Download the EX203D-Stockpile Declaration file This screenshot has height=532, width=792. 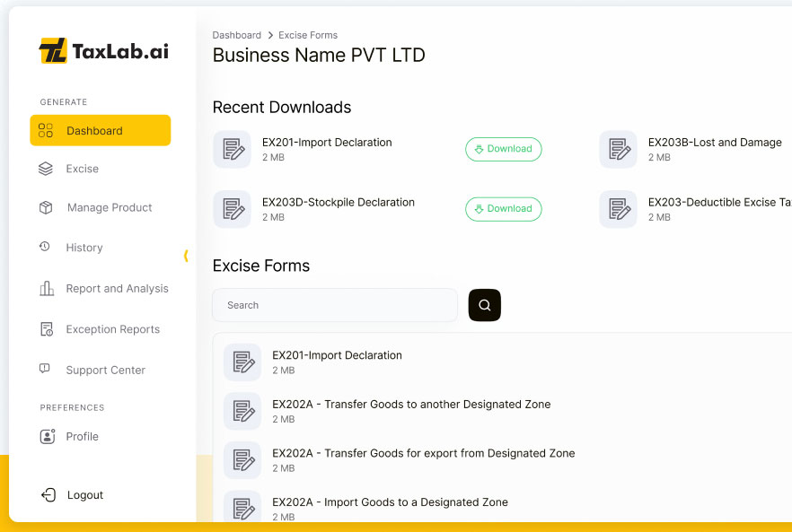tap(503, 209)
